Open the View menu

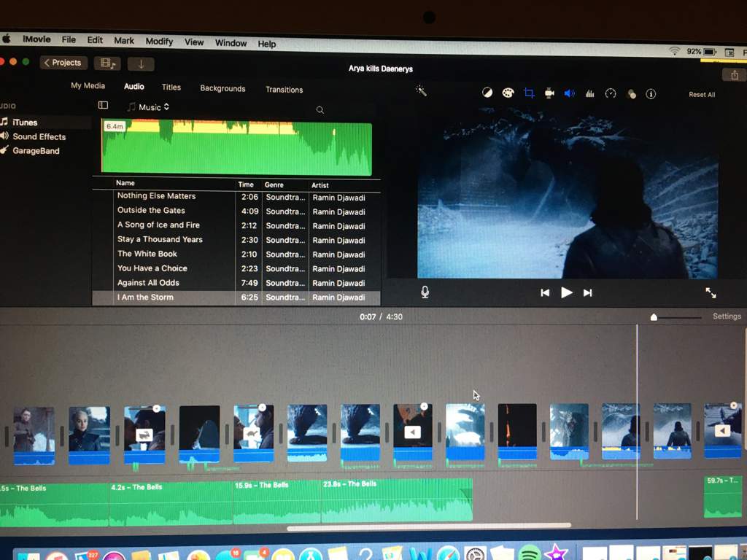194,42
